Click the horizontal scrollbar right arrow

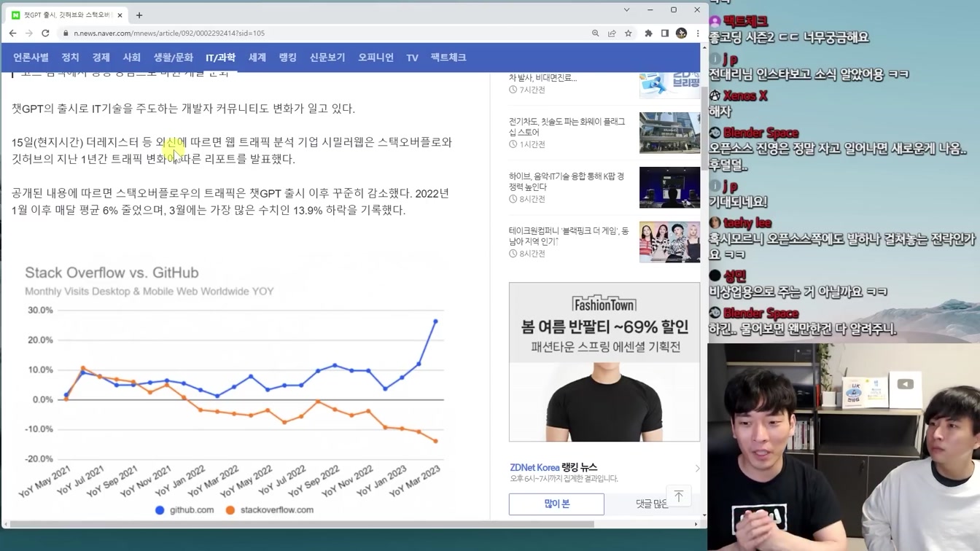coord(696,523)
